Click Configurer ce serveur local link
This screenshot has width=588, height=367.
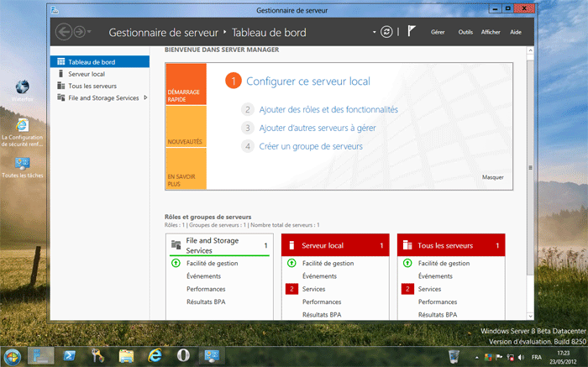pyautogui.click(x=308, y=81)
